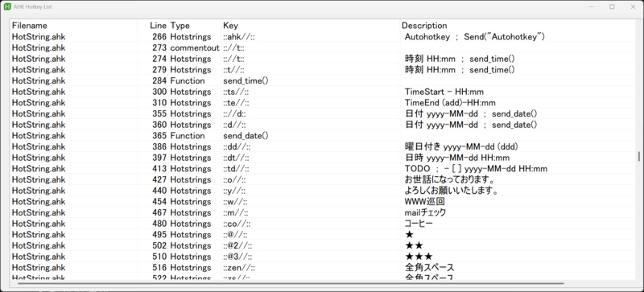Image resolution: width=644 pixels, height=292 pixels.
Task: Maximize the AHK Hotkey List window
Action: (612, 6)
